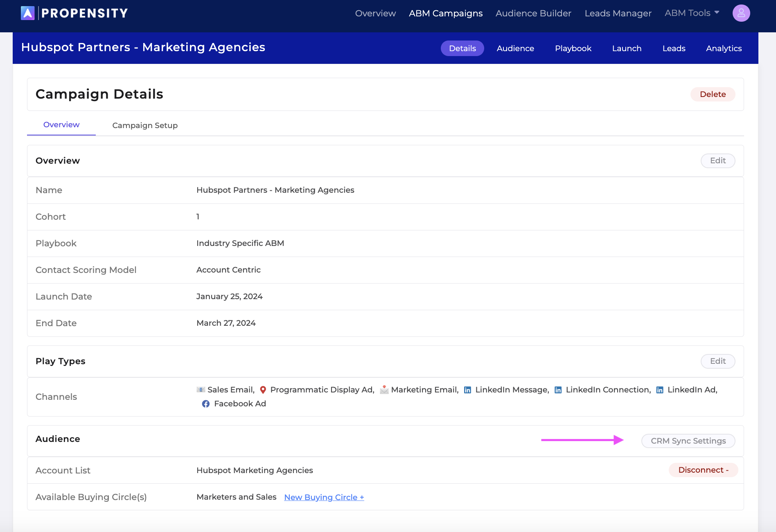Disconnect the Hubspot Marketing Agencies account list

(x=703, y=470)
